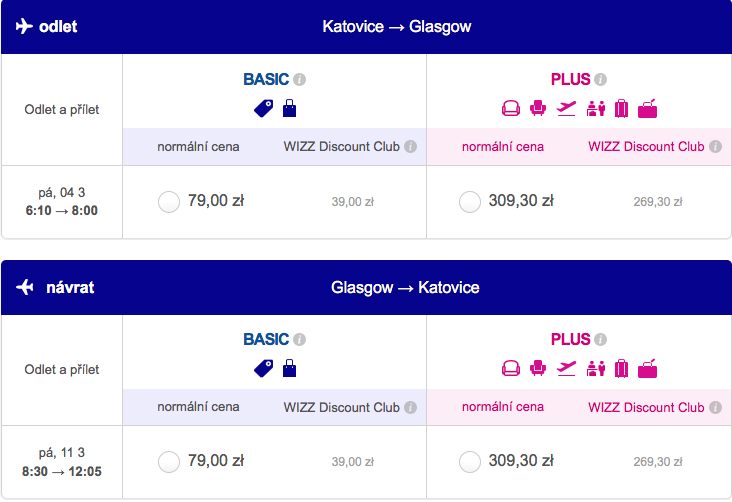The height and width of the screenshot is (502, 732).
Task: Select outbound BASIC fare 79,00 zł radio button
Action: click(169, 202)
